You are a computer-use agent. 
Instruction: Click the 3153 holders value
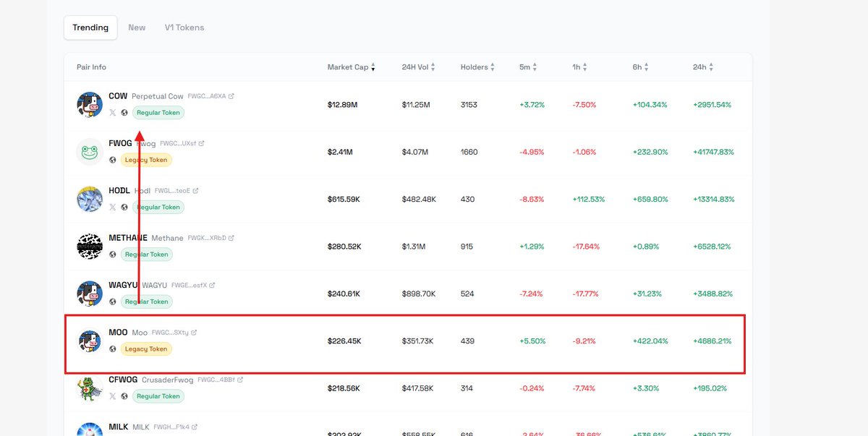pos(469,105)
